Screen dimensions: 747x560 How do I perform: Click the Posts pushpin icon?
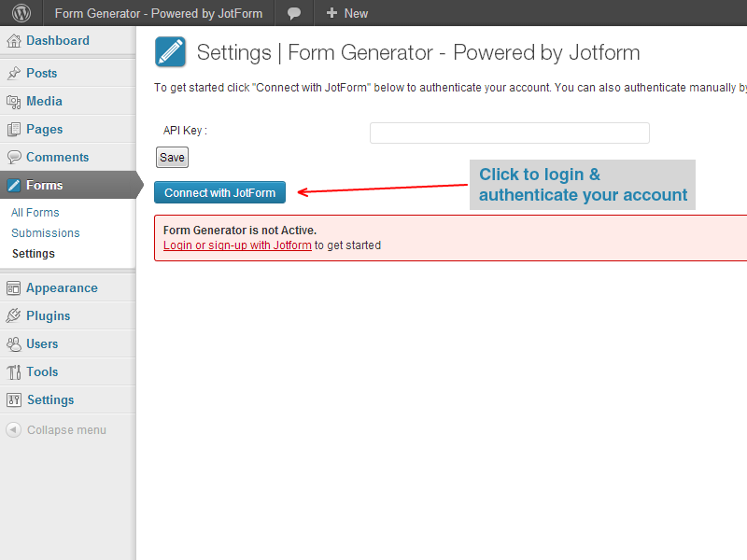(14, 74)
